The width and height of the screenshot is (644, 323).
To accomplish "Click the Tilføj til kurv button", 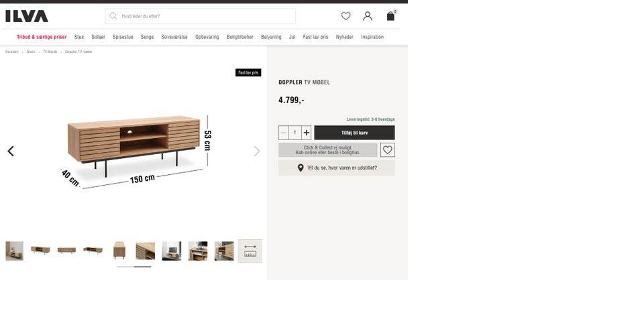I will pyautogui.click(x=354, y=133).
